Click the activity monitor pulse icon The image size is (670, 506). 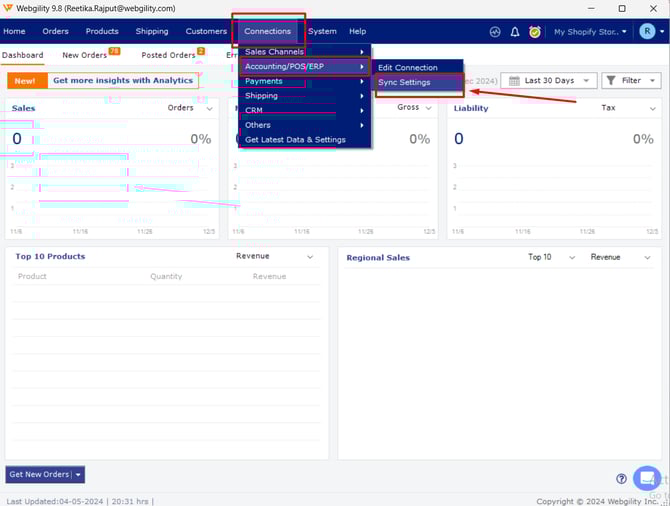tap(495, 32)
